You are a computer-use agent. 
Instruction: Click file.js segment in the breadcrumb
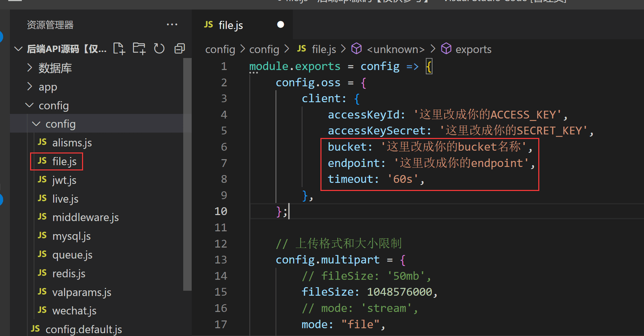coord(324,49)
